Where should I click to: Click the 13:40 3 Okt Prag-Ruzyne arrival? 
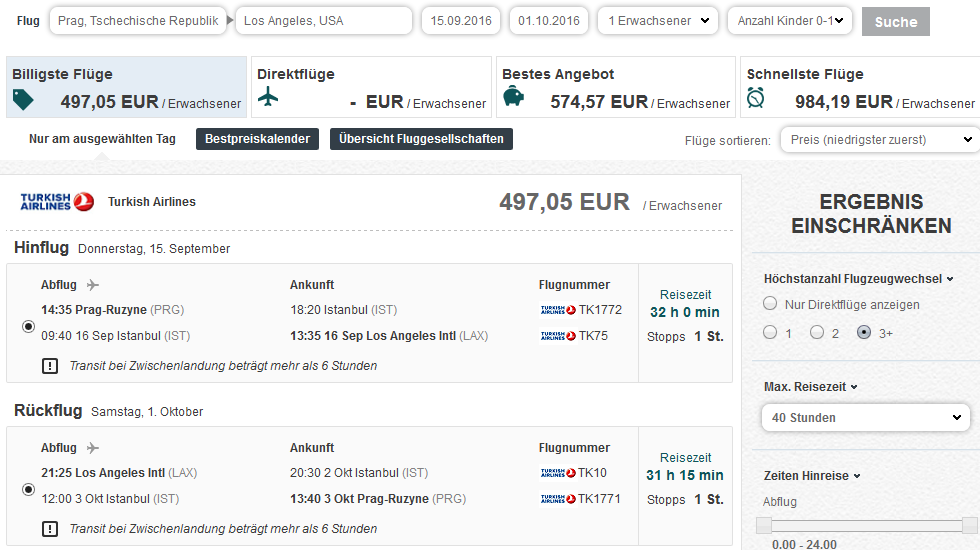pos(378,499)
